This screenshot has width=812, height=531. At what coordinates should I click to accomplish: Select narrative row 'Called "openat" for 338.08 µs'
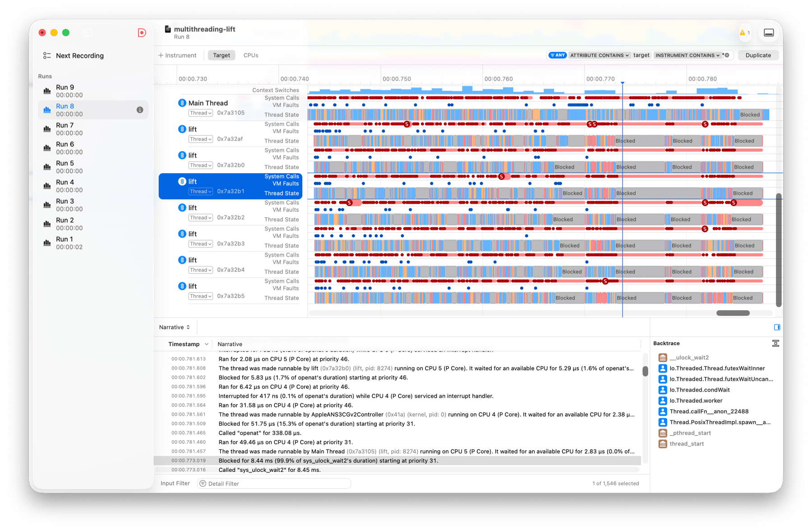(x=397, y=433)
